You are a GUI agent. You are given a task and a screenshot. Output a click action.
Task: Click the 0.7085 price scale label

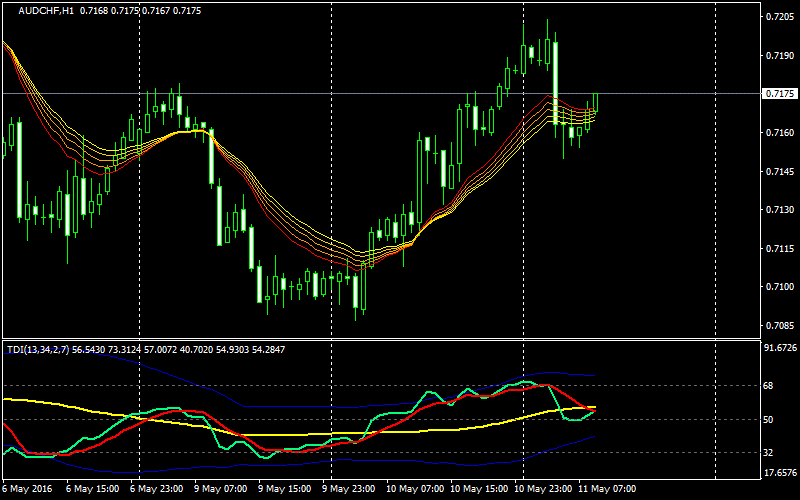[780, 326]
